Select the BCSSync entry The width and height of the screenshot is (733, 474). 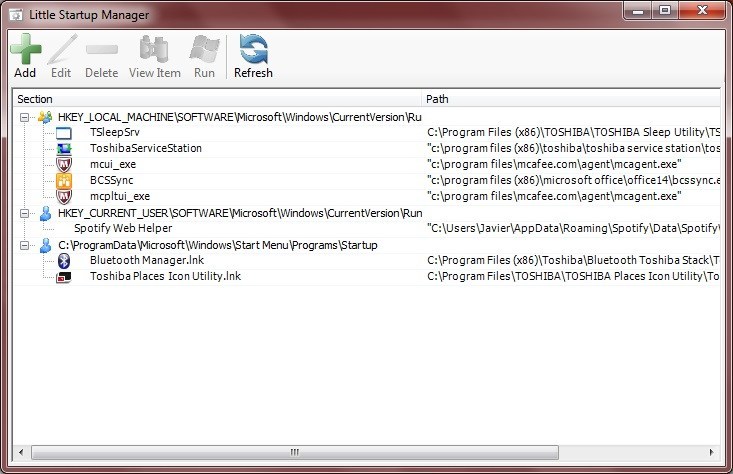(x=112, y=180)
